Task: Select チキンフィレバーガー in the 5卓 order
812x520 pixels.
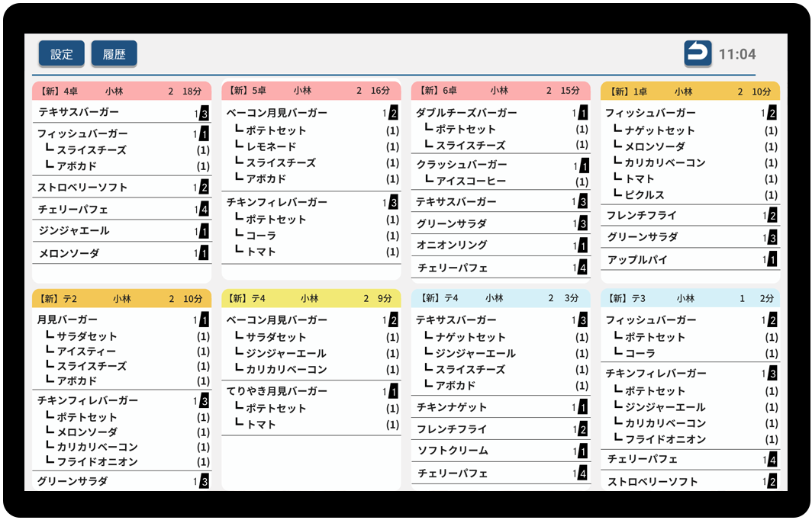Action: pos(311,202)
